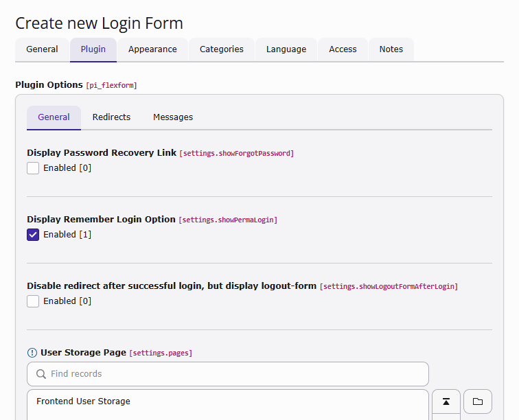Click the User Storage Page info icon

coord(32,353)
